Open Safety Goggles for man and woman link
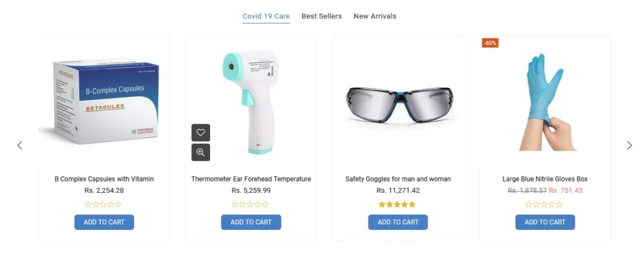Viewport: 644px width, 255px height. coord(397,179)
